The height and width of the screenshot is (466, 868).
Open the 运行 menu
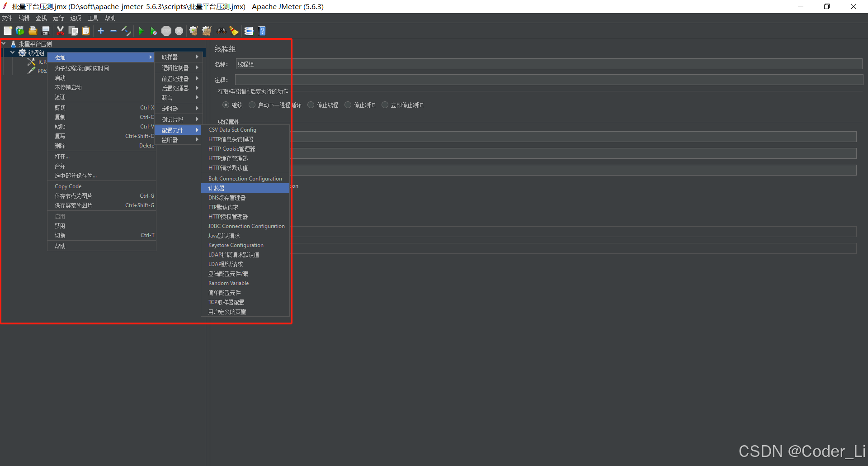coord(58,18)
